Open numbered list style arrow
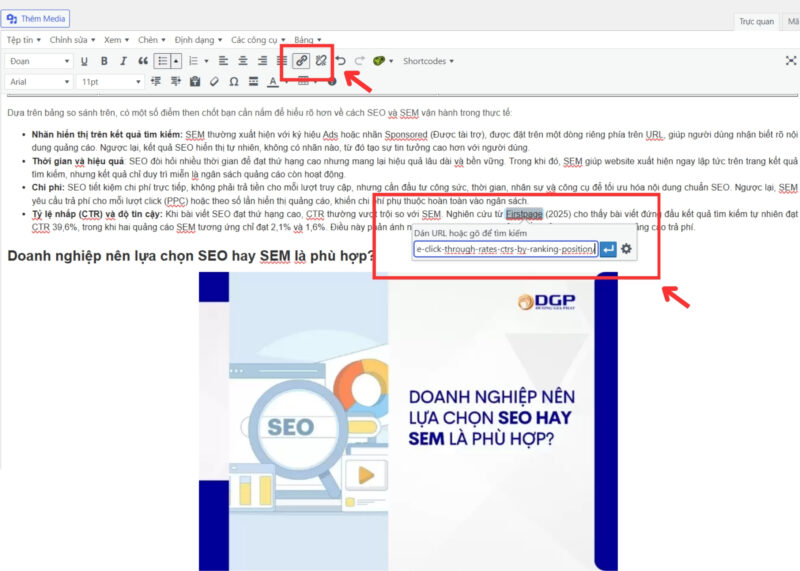The height and width of the screenshot is (571, 800). [207, 61]
